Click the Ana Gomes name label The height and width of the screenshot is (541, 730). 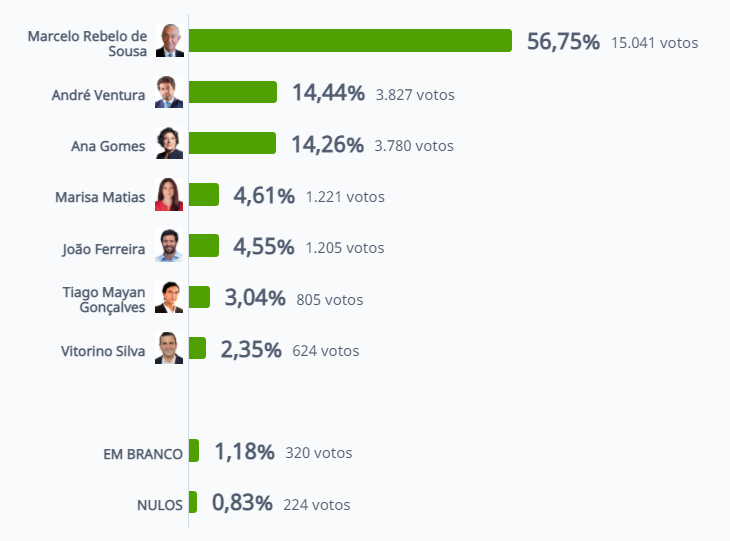point(108,146)
